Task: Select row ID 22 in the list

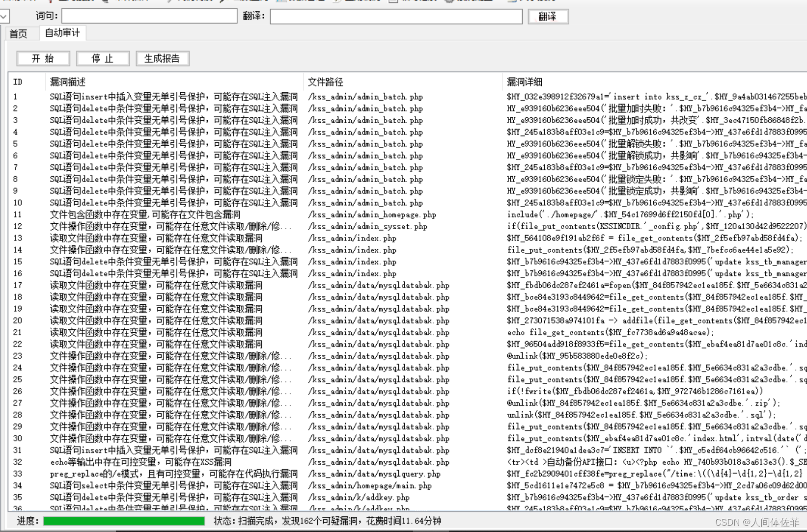Action: (x=18, y=344)
